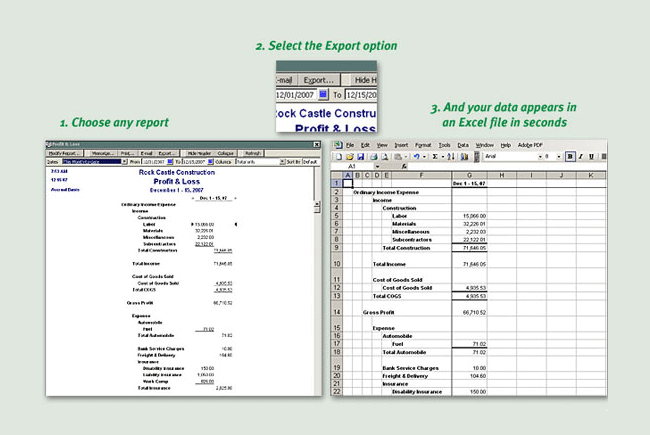
Task: Toggle Italic formatting in Excel toolbar
Action: pyautogui.click(x=580, y=157)
